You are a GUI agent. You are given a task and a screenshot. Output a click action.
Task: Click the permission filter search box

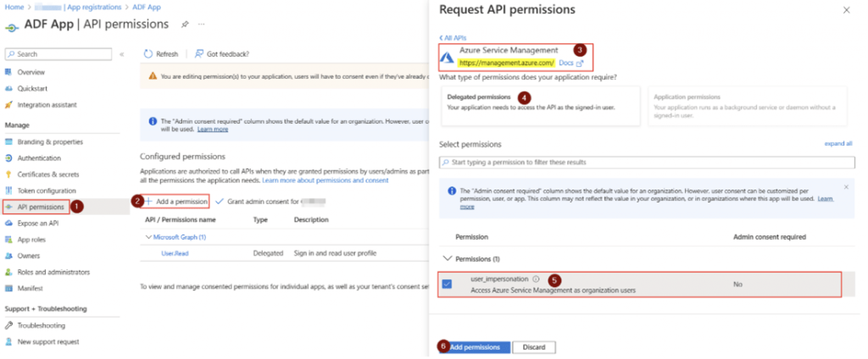pos(647,163)
